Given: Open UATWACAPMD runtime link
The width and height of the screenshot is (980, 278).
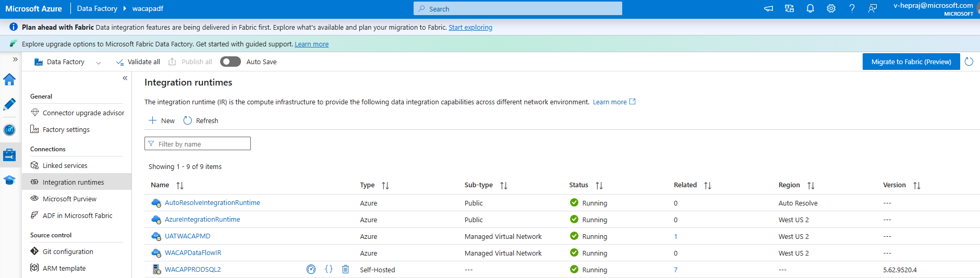Looking at the screenshot, I should tap(188, 236).
